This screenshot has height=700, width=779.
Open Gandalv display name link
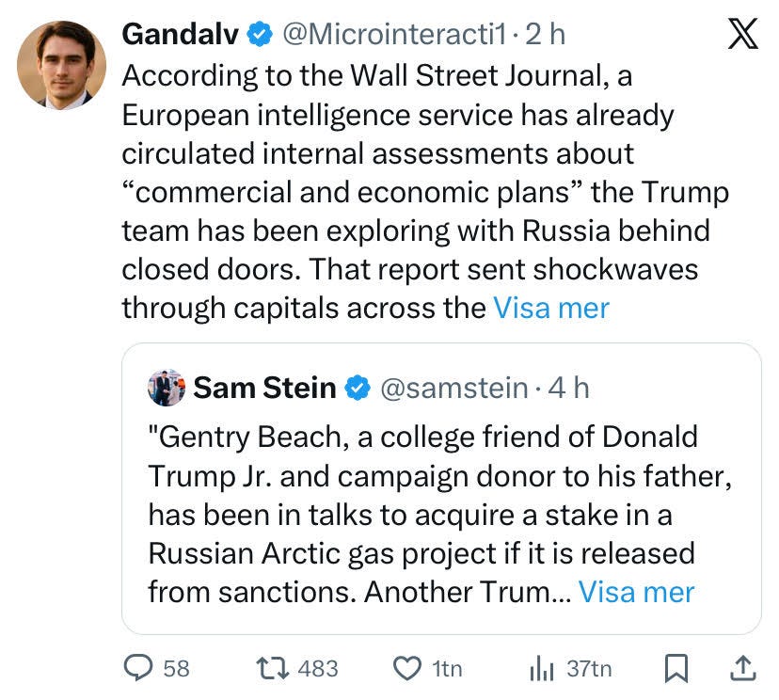[x=181, y=35]
